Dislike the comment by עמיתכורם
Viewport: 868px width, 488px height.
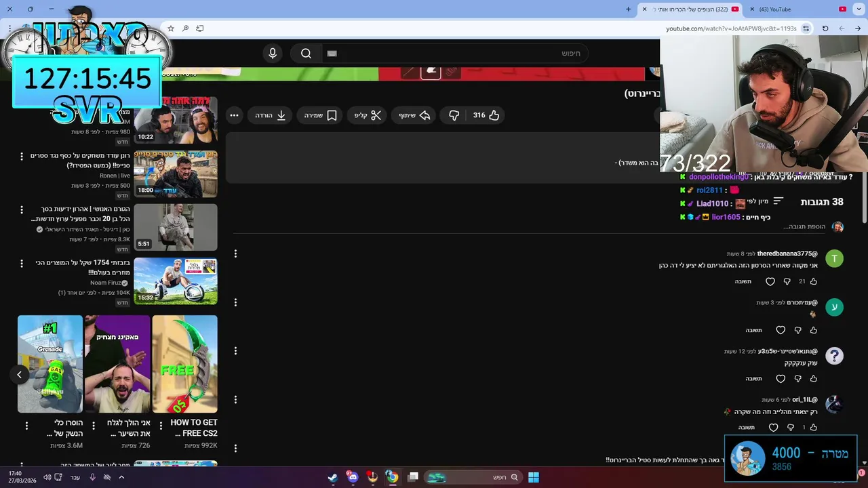tap(797, 330)
